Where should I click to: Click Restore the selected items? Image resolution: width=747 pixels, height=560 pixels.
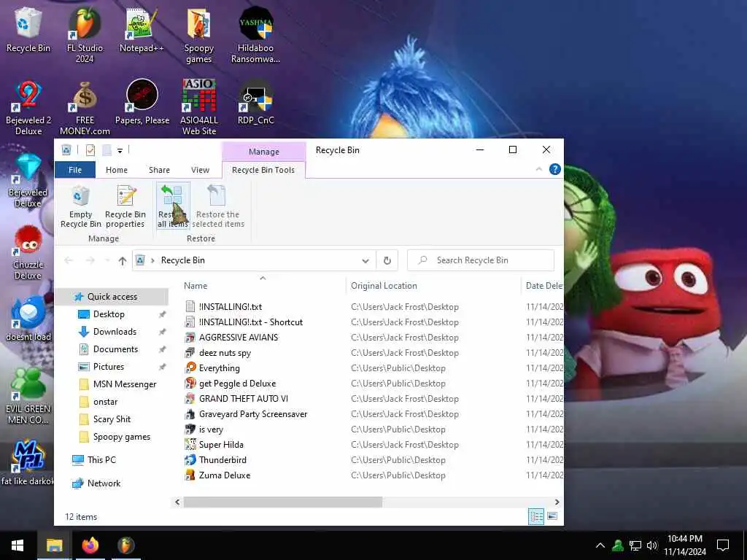(x=217, y=206)
